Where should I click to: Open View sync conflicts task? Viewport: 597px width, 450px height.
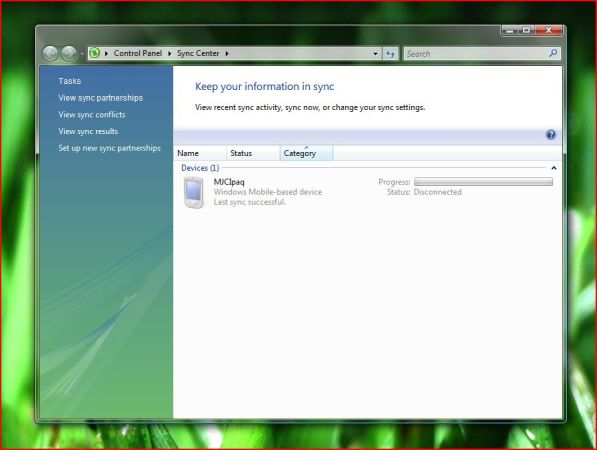coord(92,115)
